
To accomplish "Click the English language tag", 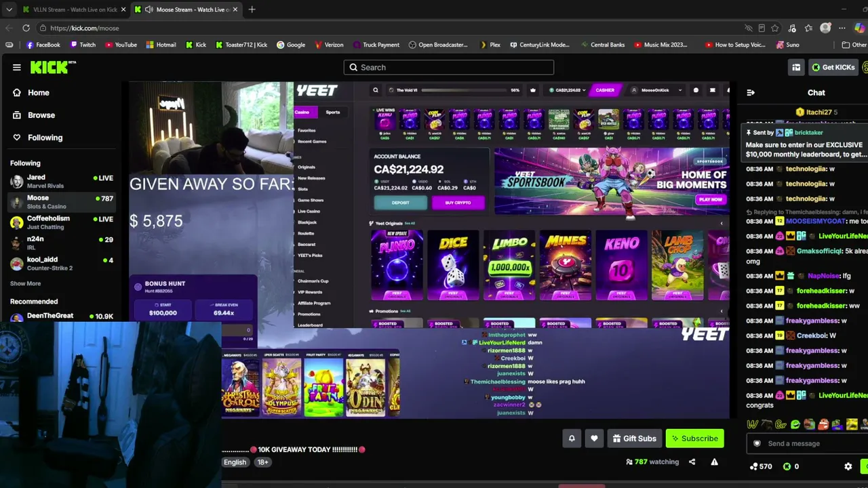I will pos(235,462).
